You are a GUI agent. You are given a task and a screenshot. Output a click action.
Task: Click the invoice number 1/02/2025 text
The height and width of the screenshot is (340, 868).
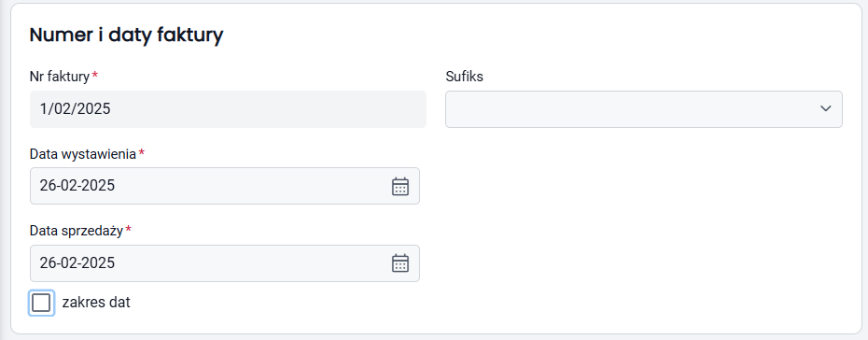tap(76, 108)
